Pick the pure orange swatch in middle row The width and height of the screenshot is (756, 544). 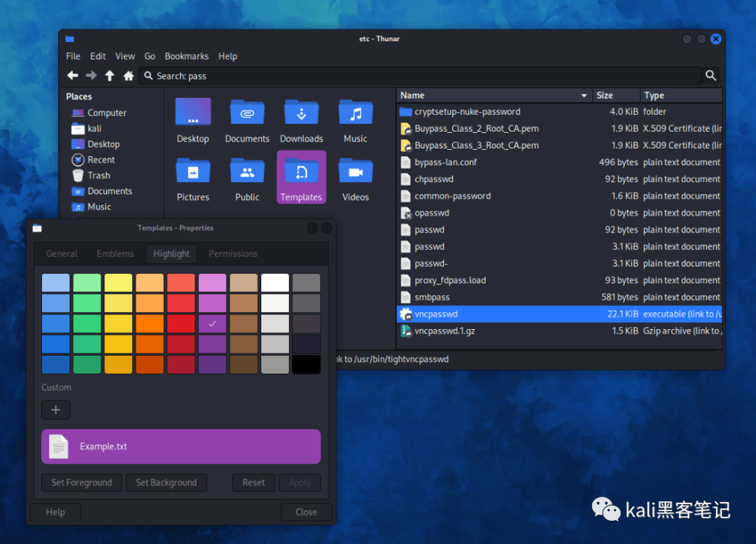click(x=150, y=323)
